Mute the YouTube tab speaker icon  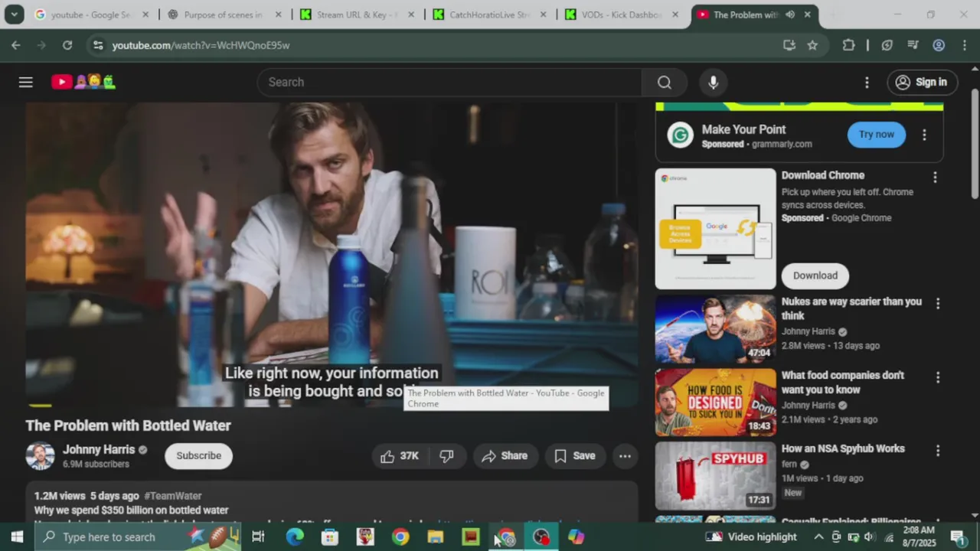790,15
